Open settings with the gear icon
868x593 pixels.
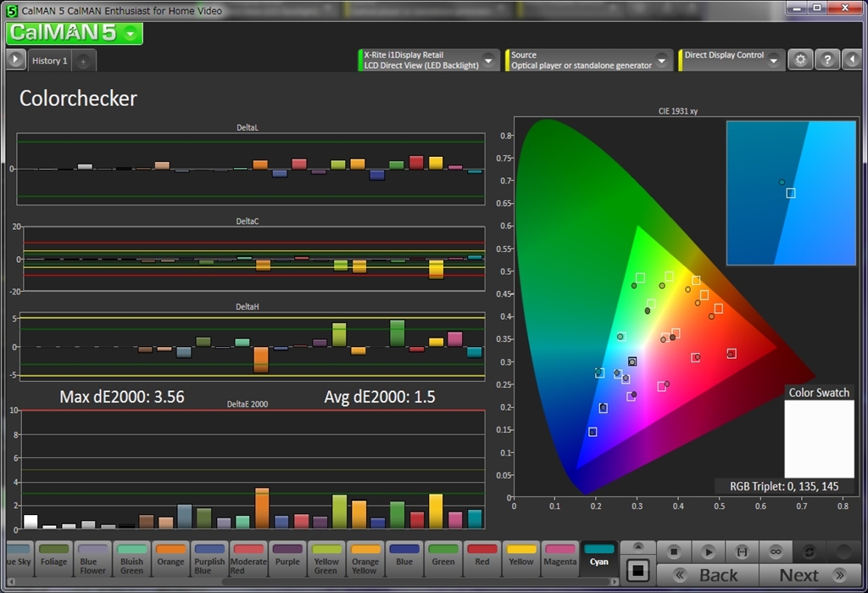point(800,59)
